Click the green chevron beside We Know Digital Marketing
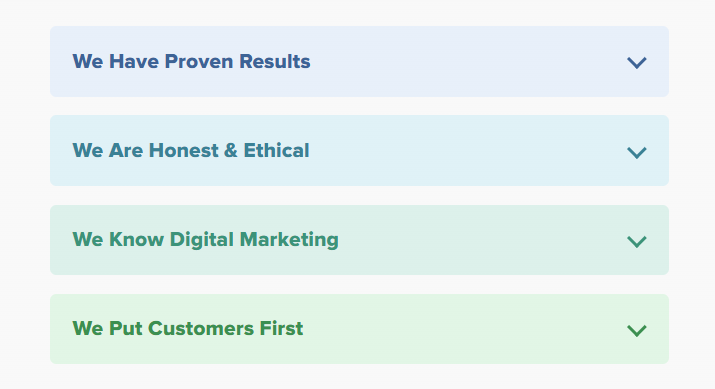715x389 pixels. (x=637, y=241)
